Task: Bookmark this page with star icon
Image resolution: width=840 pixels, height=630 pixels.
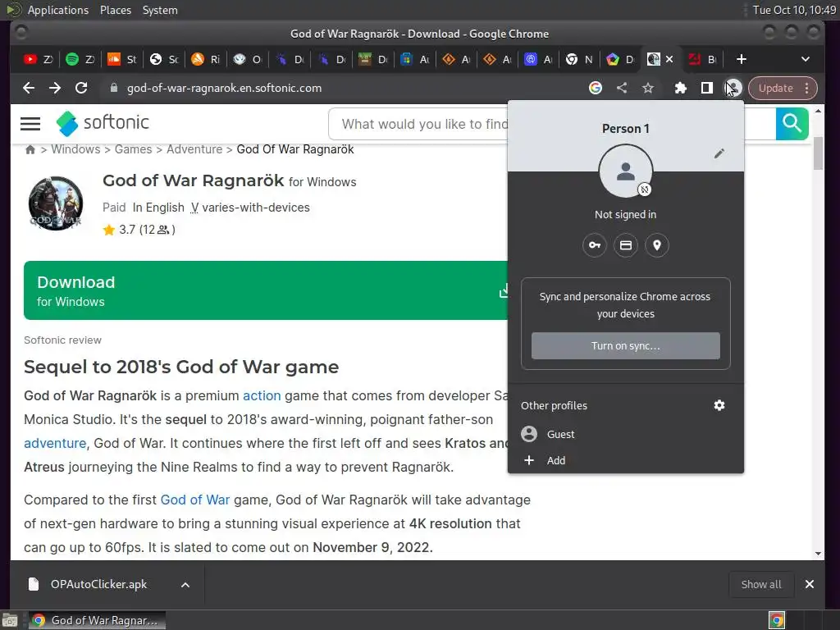Action: coord(648,88)
